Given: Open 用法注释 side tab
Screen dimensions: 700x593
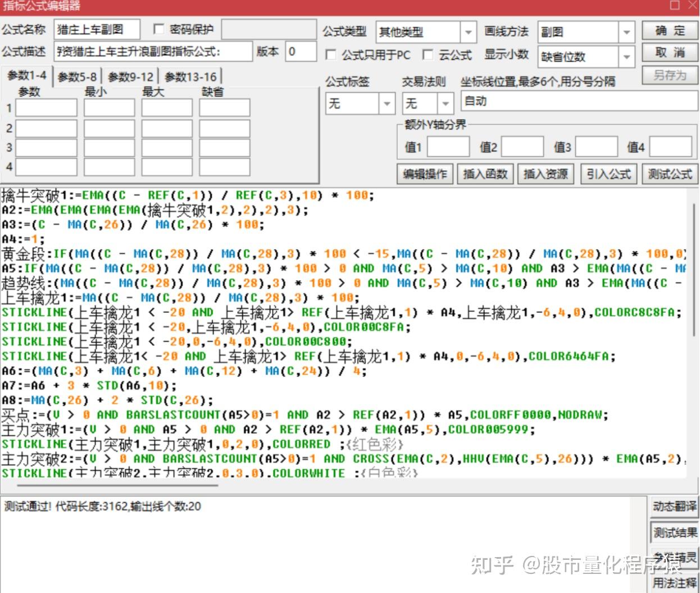Looking at the screenshot, I should [x=675, y=582].
